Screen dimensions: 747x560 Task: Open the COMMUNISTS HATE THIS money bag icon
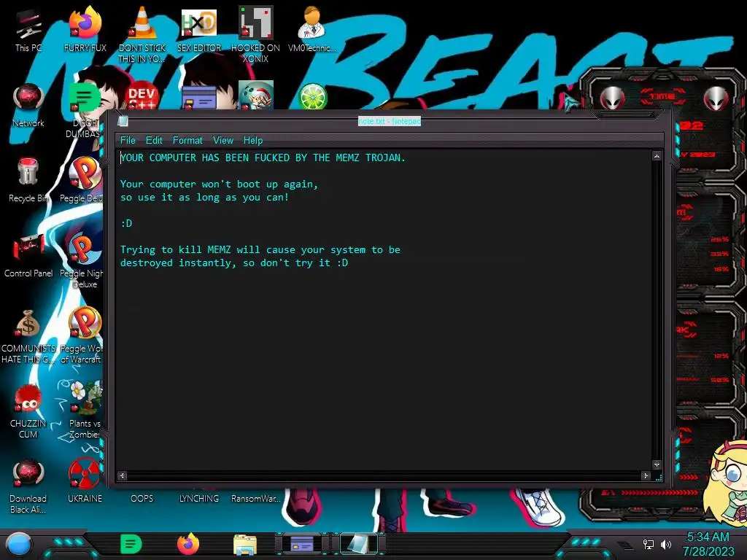(x=28, y=336)
